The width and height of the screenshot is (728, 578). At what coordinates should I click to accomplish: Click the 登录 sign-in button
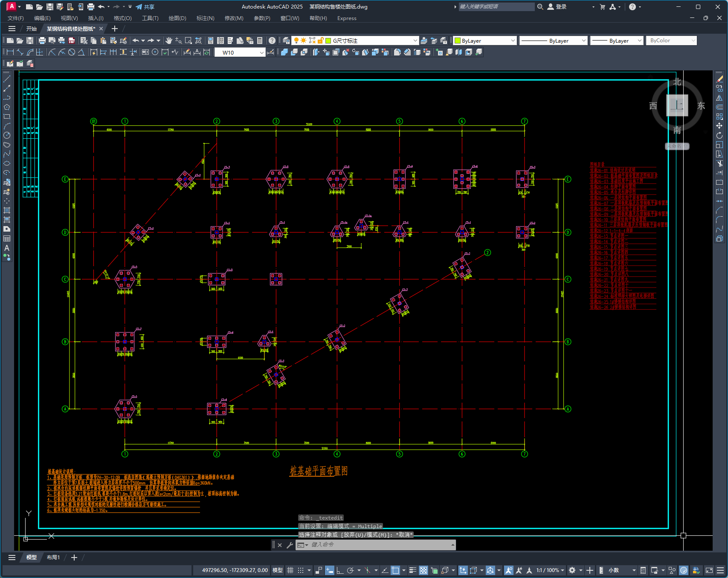point(557,7)
